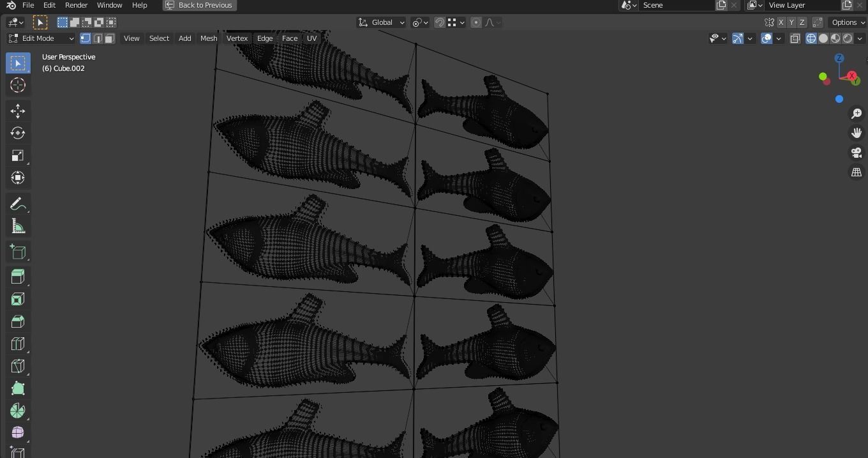Switch to solid shading
868x458 pixels.
[x=823, y=38]
